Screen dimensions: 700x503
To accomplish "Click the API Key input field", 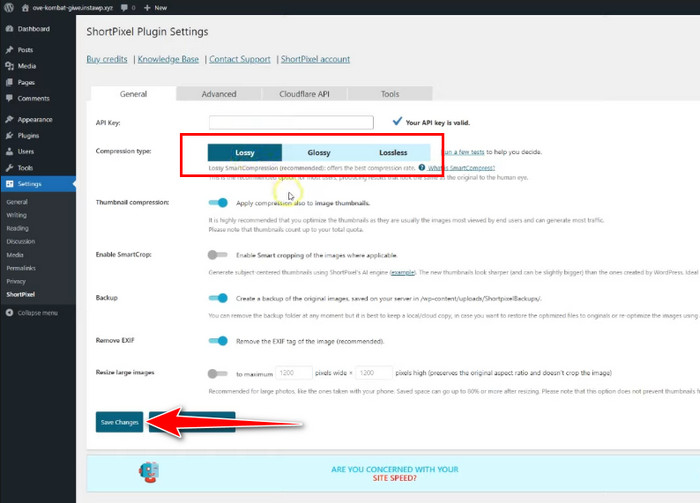I will [x=291, y=122].
